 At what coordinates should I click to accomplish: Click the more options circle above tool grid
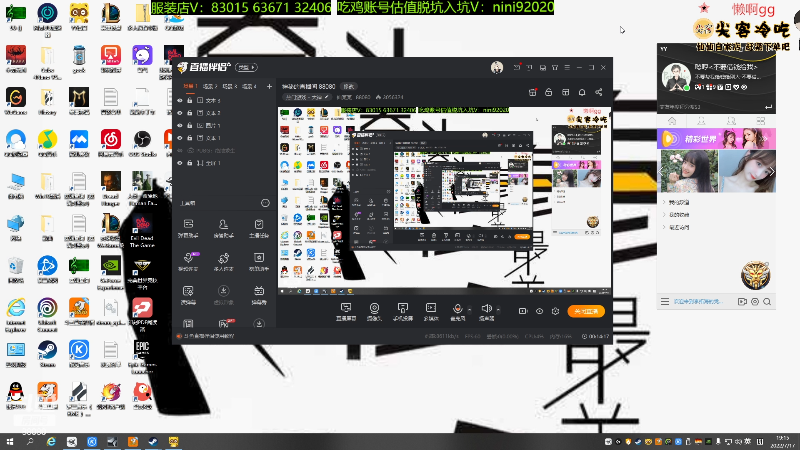(x=265, y=203)
